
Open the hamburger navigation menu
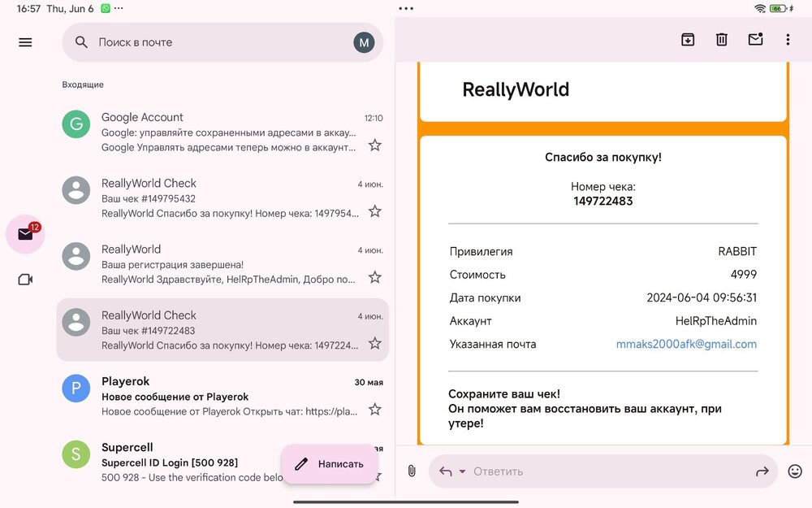tap(25, 42)
